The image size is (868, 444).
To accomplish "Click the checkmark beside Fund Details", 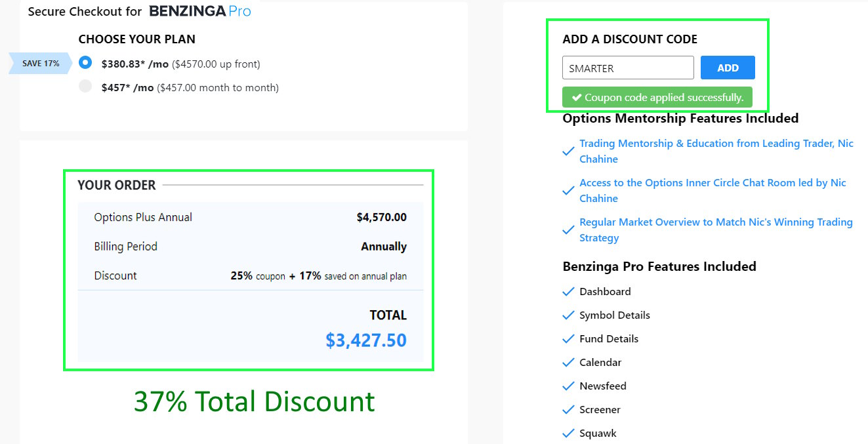I will pos(568,338).
